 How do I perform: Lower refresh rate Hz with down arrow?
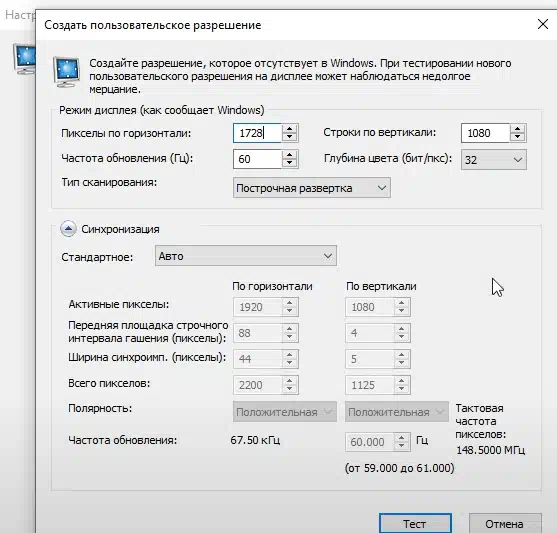coord(290,163)
